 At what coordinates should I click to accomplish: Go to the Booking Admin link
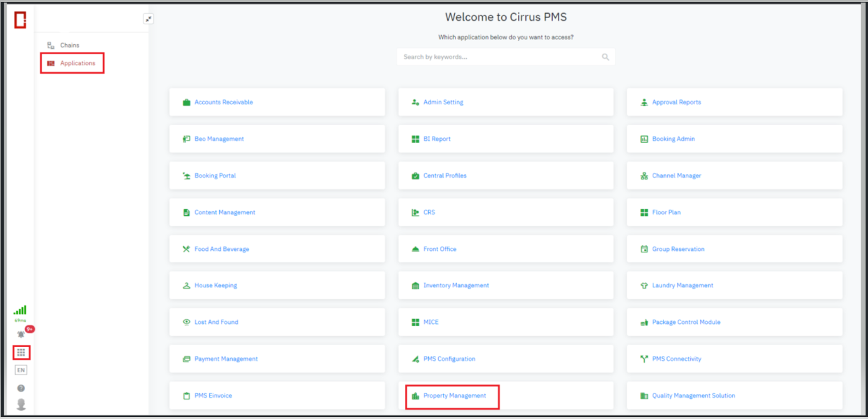673,139
